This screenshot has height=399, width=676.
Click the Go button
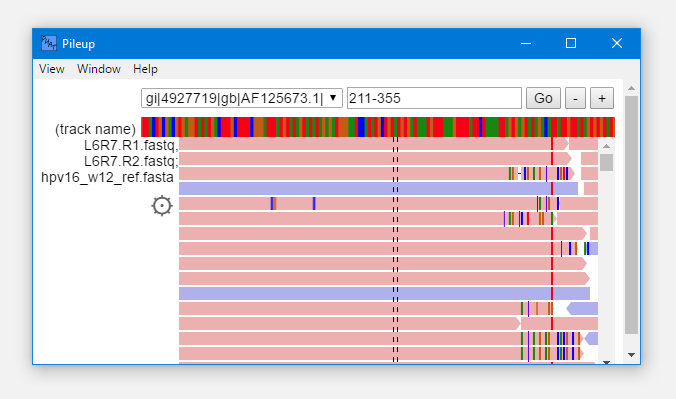coord(543,98)
